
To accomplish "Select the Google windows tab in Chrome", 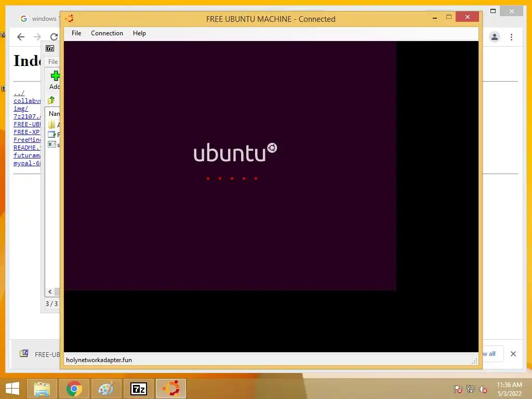I will (39, 19).
